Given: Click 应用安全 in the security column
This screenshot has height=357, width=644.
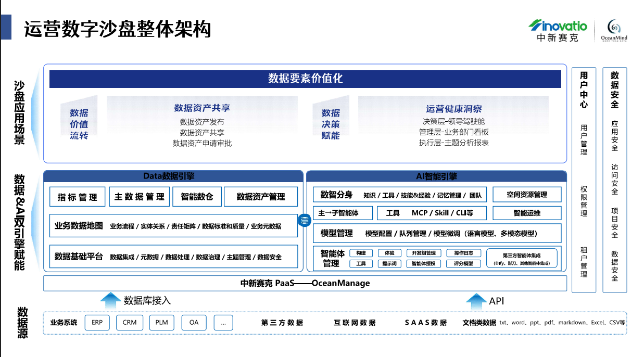Looking at the screenshot, I should tap(615, 136).
